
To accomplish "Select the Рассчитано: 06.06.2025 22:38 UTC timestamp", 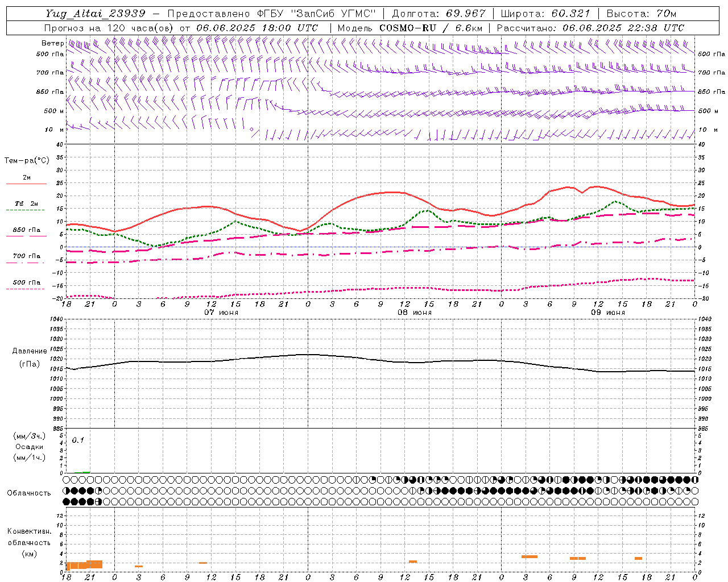I will point(590,28).
